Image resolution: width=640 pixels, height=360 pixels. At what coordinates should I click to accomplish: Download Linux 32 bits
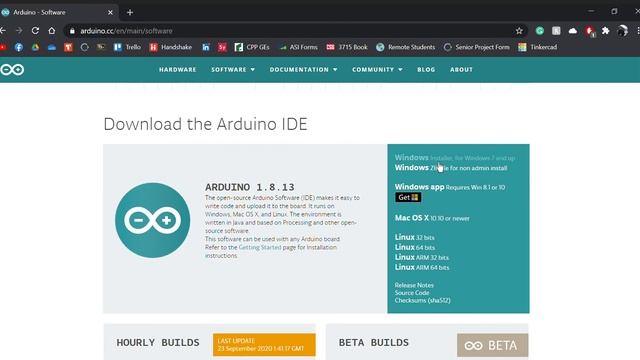[x=414, y=237]
